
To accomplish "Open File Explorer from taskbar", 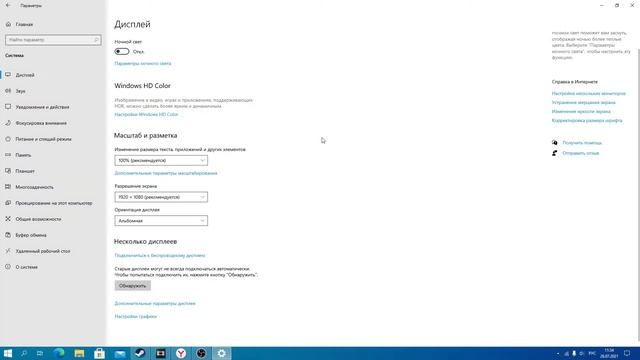I will 79,353.
